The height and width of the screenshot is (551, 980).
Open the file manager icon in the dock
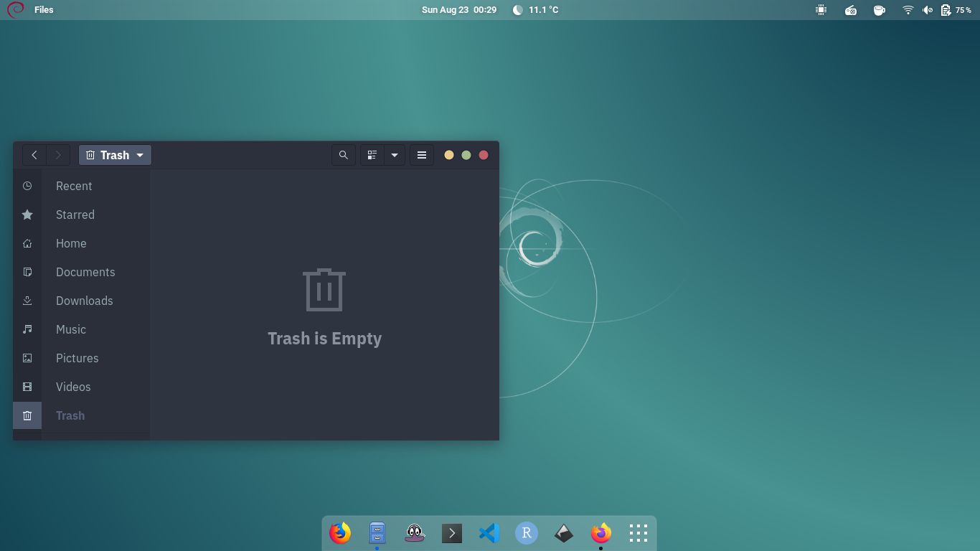[377, 533]
